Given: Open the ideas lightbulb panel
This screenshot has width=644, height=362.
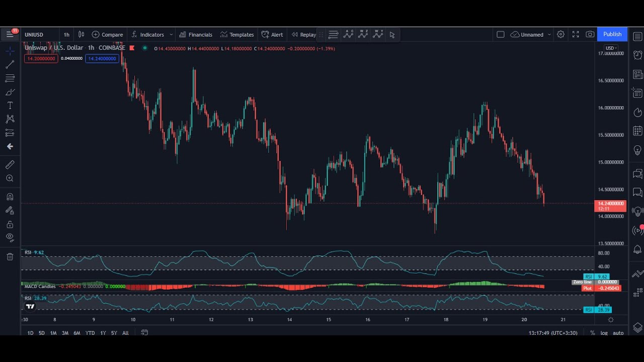Looking at the screenshot, I should pos(637,150).
